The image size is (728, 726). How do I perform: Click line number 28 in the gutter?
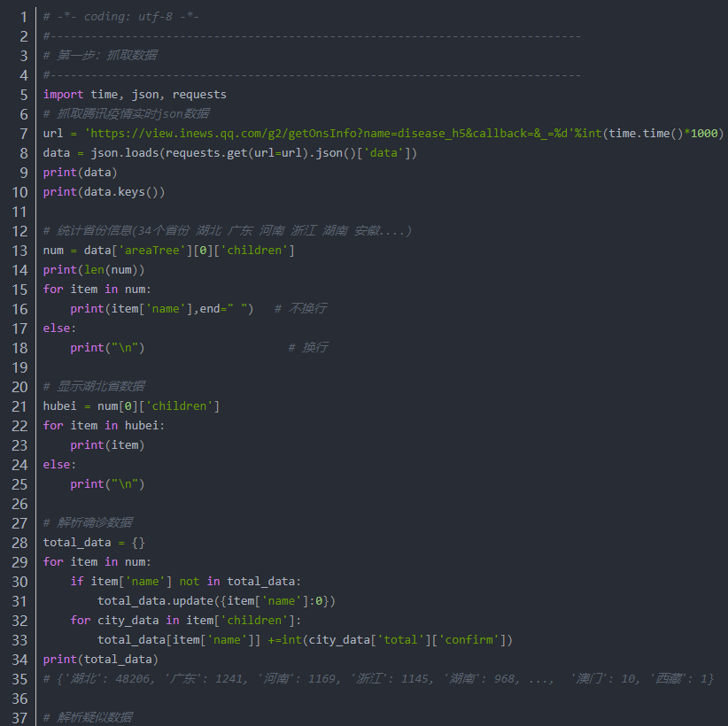pyautogui.click(x=19, y=543)
